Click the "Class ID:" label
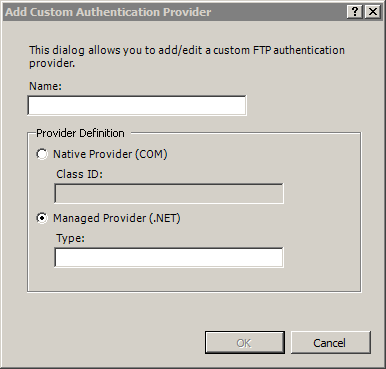This screenshot has width=386, height=369. tap(79, 174)
